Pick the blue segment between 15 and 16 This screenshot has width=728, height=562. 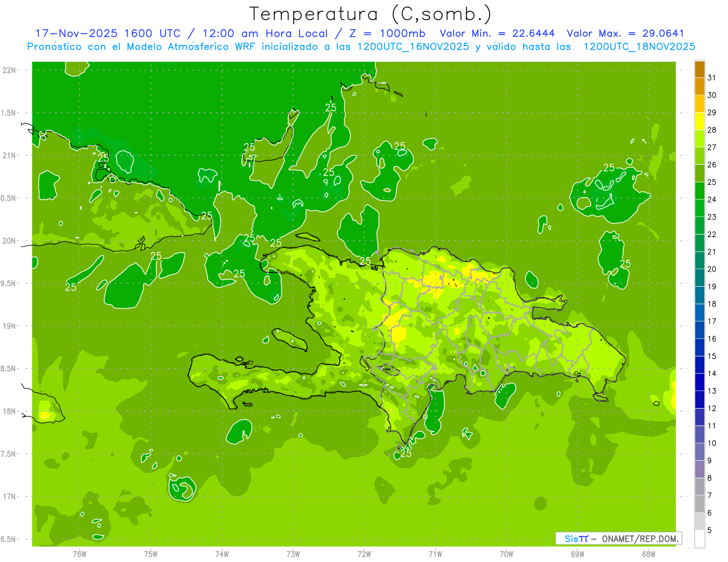(x=699, y=347)
